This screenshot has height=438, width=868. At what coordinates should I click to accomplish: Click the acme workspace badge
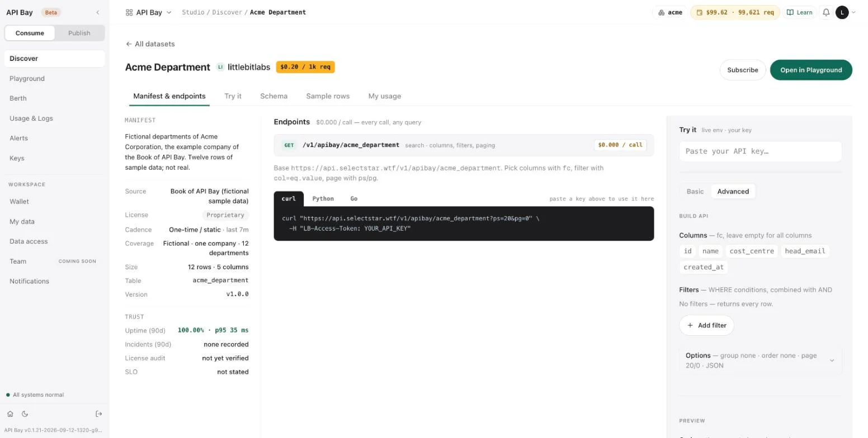pyautogui.click(x=670, y=12)
